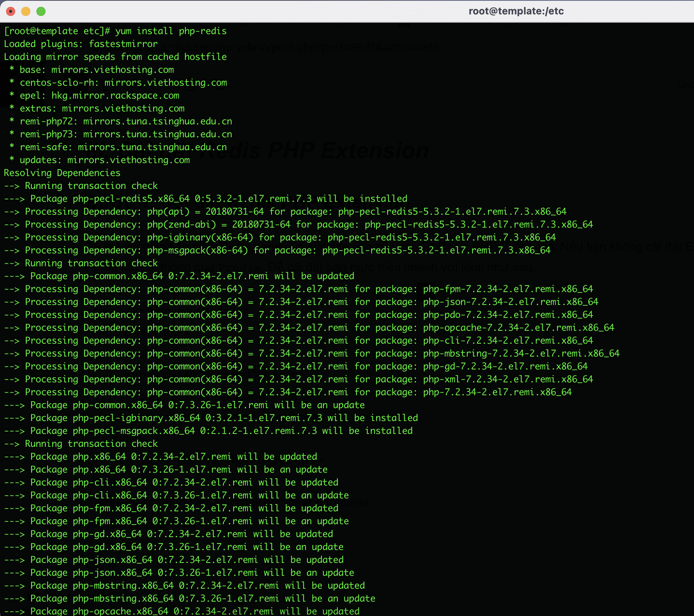Screen dimensions: 694x616
Task: Maximize the terminal using the green button
Action: [x=41, y=11]
